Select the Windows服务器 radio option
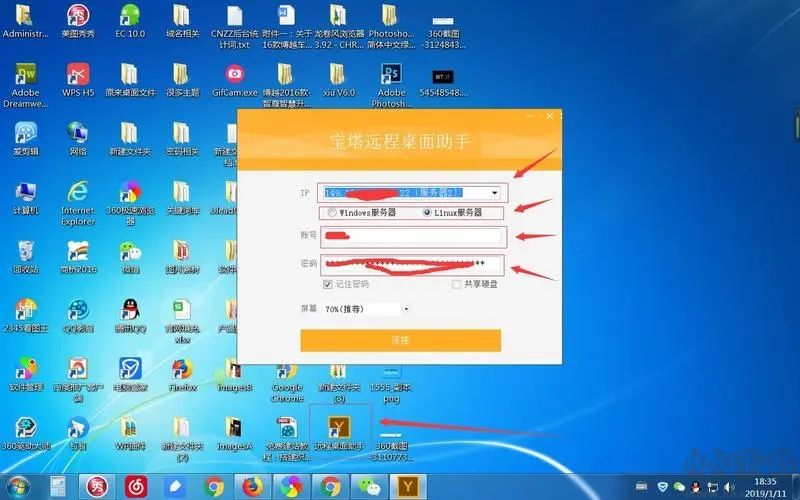 pyautogui.click(x=332, y=213)
